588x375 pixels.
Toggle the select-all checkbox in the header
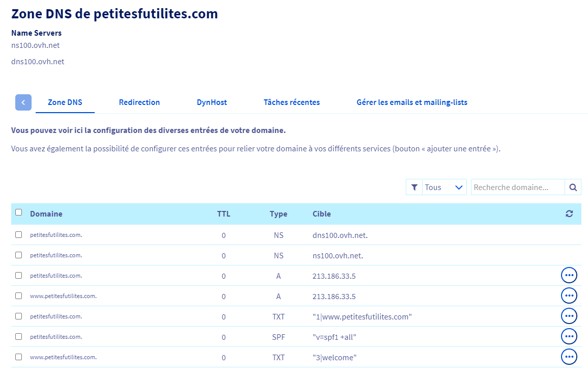pyautogui.click(x=19, y=212)
